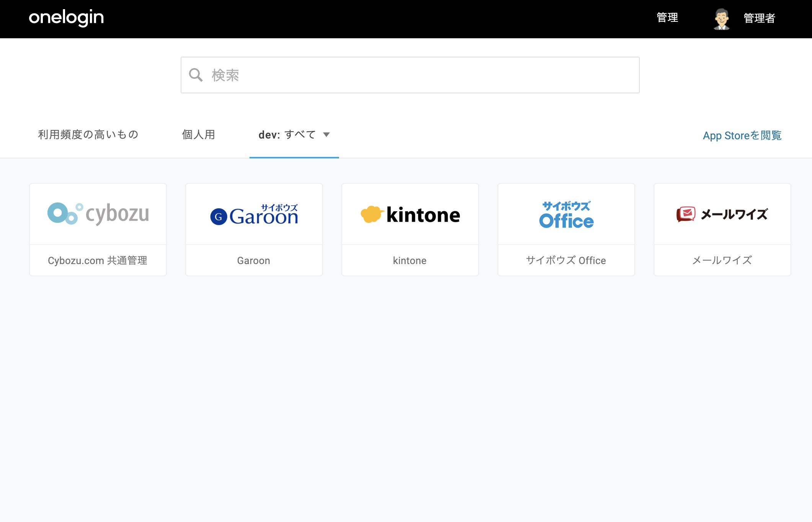
Task: Switch to 個人用 tab
Action: tap(198, 135)
